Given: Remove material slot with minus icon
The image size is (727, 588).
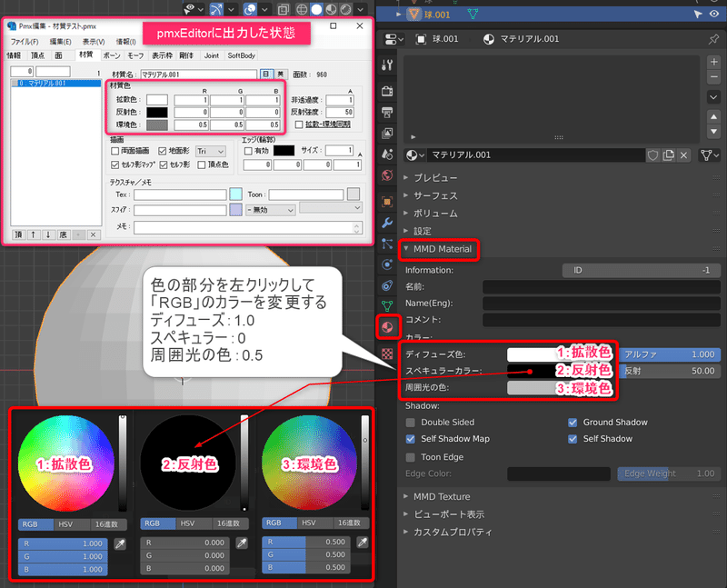Looking at the screenshot, I should pyautogui.click(x=713, y=77).
